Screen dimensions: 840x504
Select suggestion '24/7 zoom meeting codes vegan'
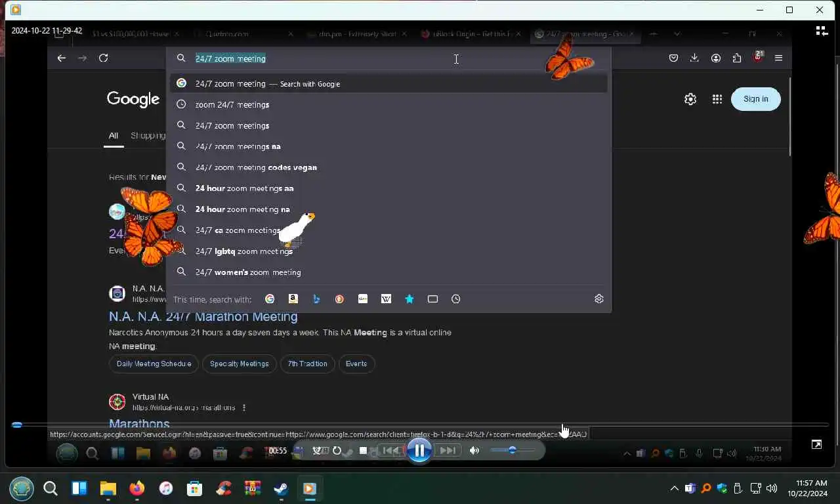click(388, 167)
